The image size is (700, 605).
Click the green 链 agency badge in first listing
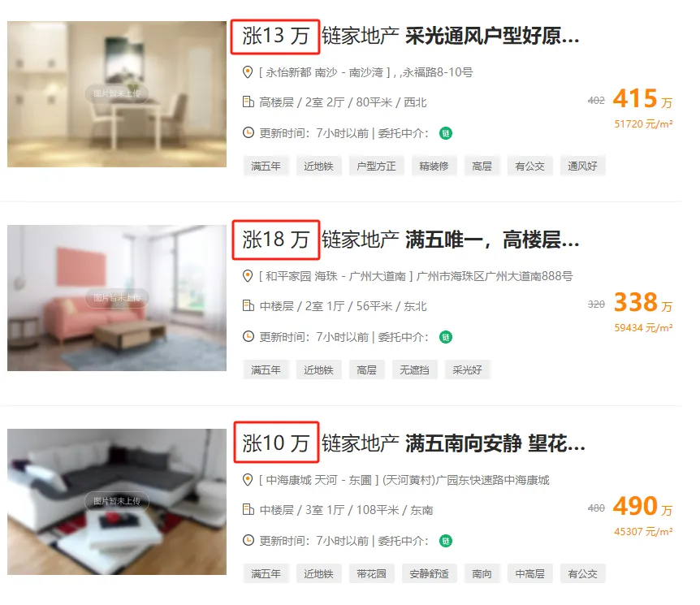[x=446, y=133]
